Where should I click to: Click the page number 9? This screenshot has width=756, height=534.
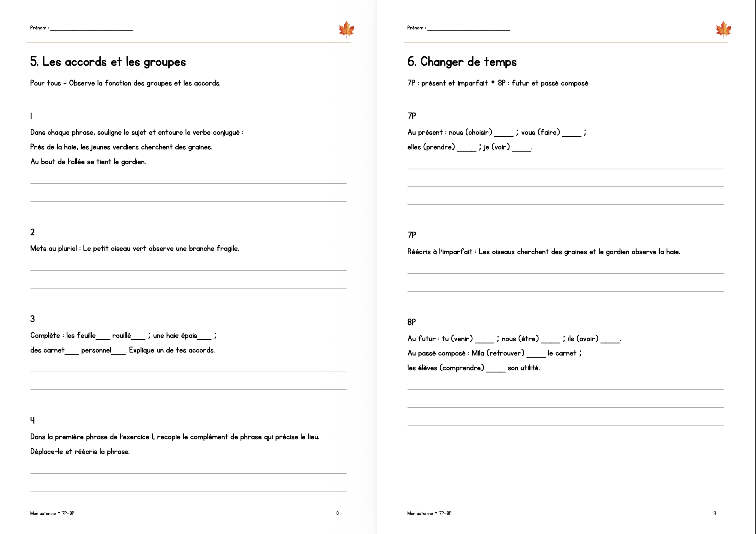point(715,513)
